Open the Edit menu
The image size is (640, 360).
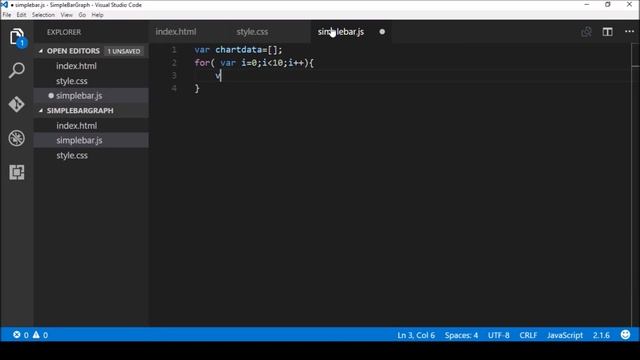click(21, 15)
